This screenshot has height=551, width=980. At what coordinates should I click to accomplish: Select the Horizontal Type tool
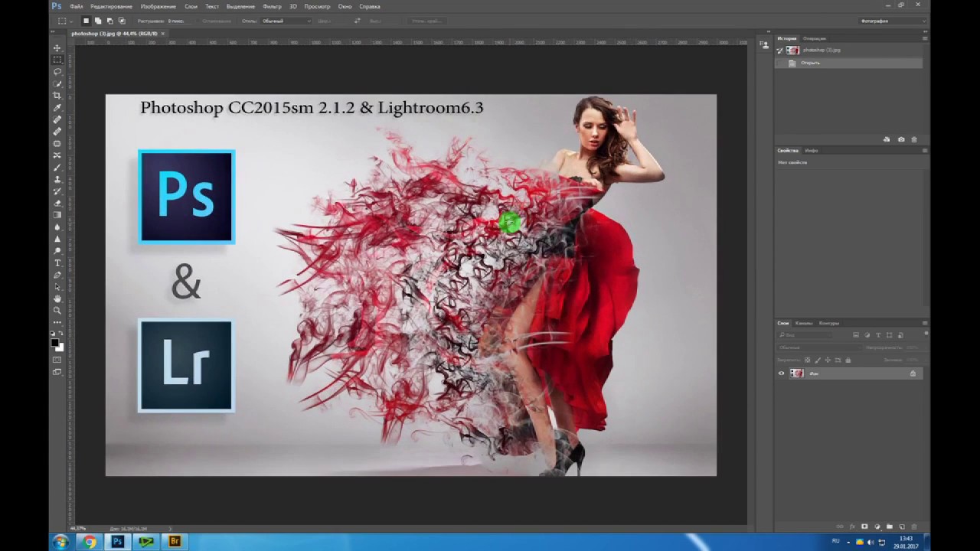pyautogui.click(x=57, y=262)
